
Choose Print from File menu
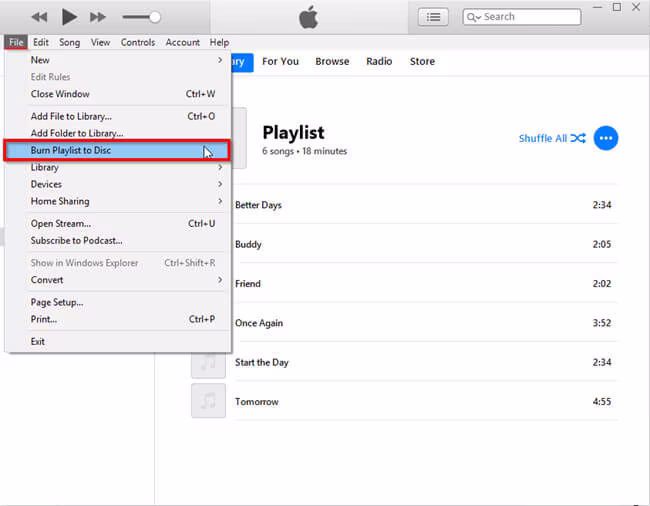pos(117,320)
